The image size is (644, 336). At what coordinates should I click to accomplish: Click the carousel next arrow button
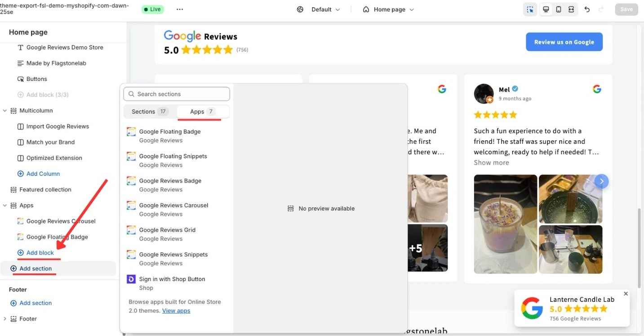click(x=601, y=181)
